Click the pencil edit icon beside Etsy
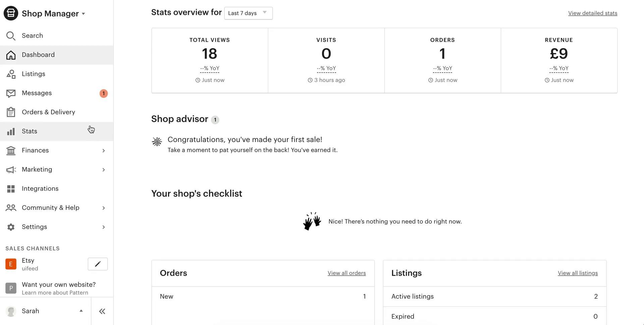The height and width of the screenshot is (325, 644). click(x=98, y=264)
